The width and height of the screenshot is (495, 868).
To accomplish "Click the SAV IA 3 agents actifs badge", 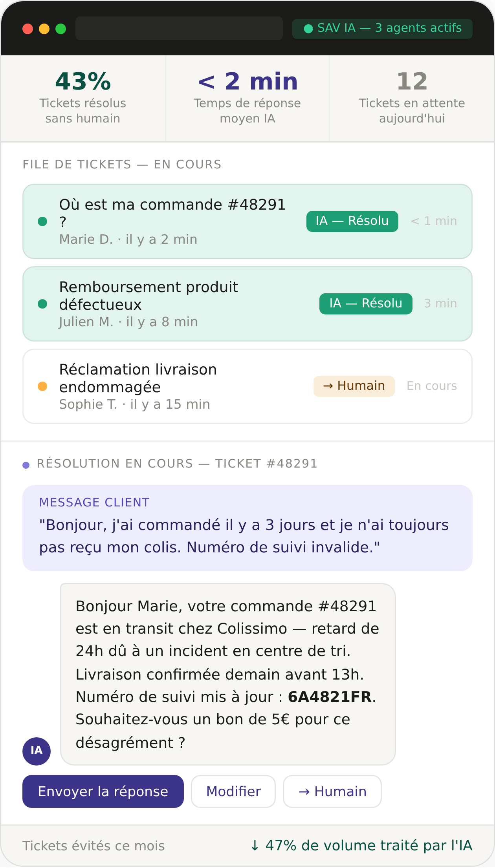I will click(382, 29).
